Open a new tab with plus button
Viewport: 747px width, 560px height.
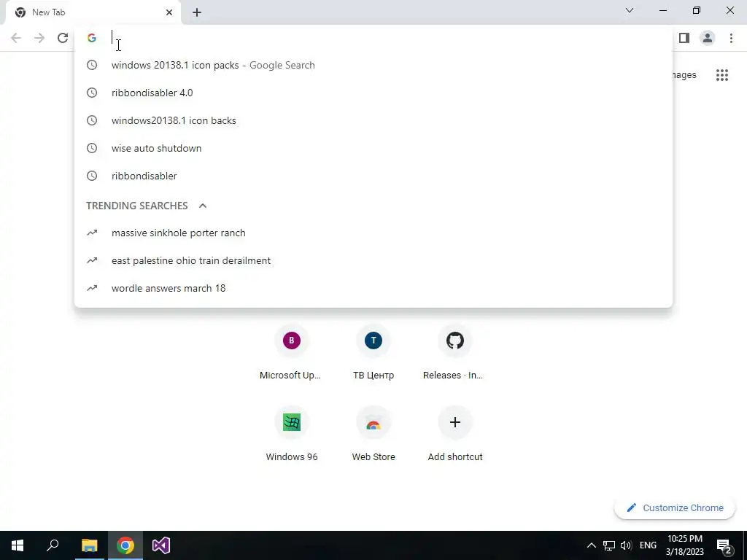point(197,12)
